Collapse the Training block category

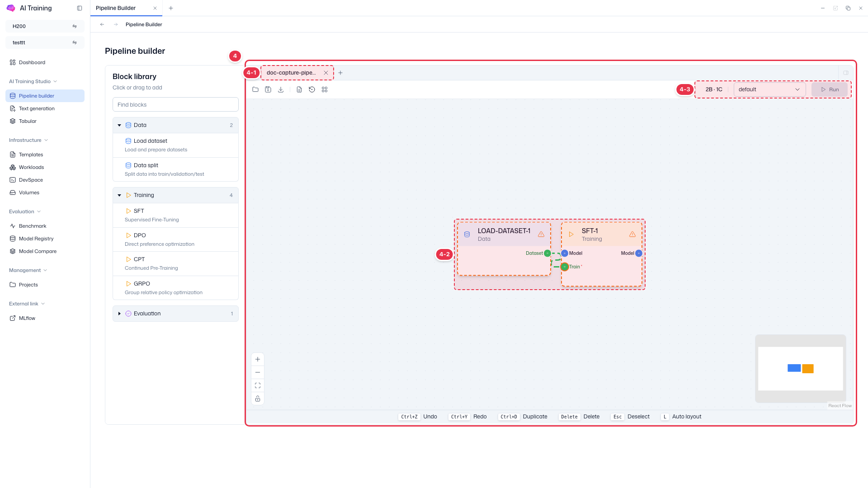[175, 195]
